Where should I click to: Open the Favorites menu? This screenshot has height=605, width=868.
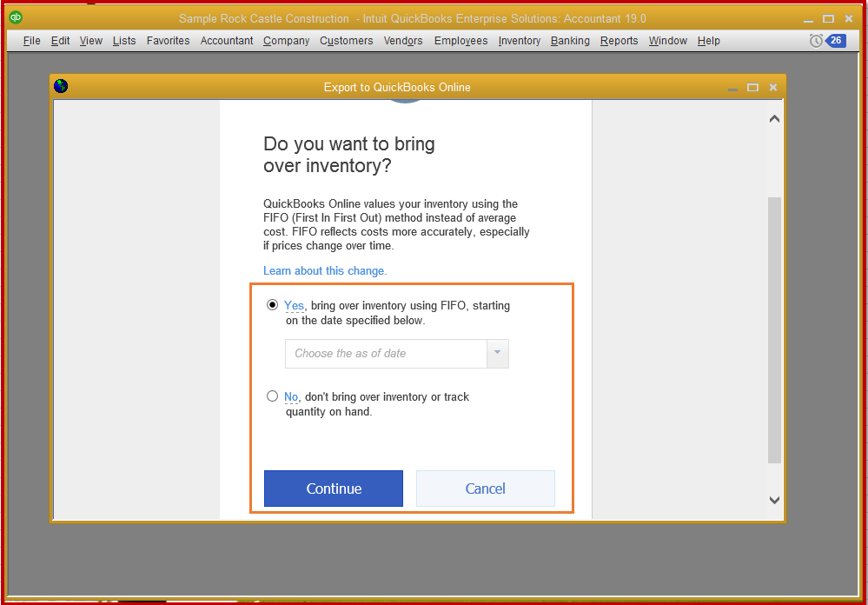(x=168, y=41)
